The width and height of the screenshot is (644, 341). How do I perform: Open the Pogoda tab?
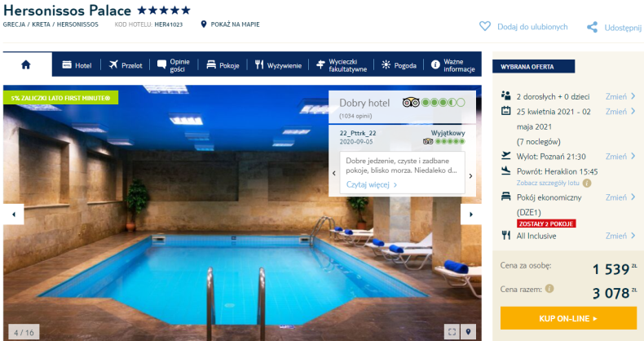(x=399, y=65)
